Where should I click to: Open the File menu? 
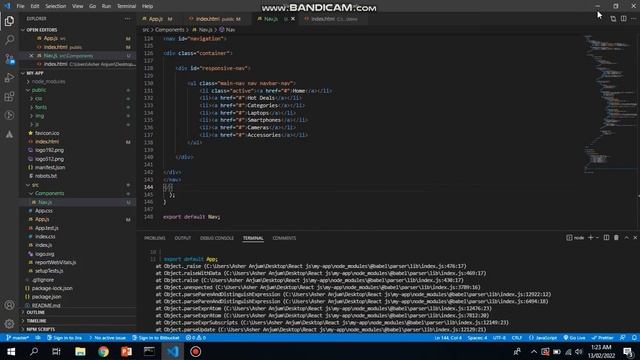pos(20,6)
